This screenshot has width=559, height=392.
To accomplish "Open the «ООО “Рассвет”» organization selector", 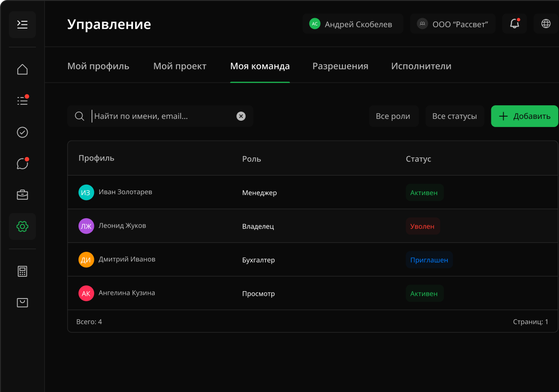I will pyautogui.click(x=452, y=24).
